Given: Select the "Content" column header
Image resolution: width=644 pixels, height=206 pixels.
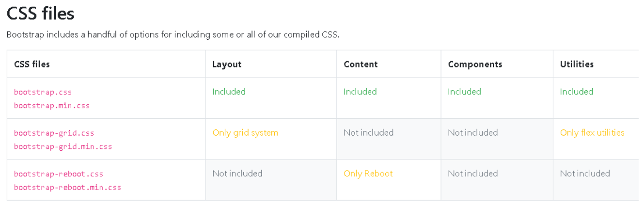Looking at the screenshot, I should 361,64.
